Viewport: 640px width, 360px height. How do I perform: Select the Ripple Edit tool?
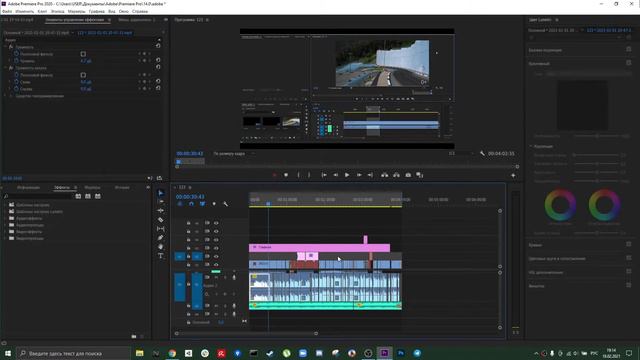point(161,211)
